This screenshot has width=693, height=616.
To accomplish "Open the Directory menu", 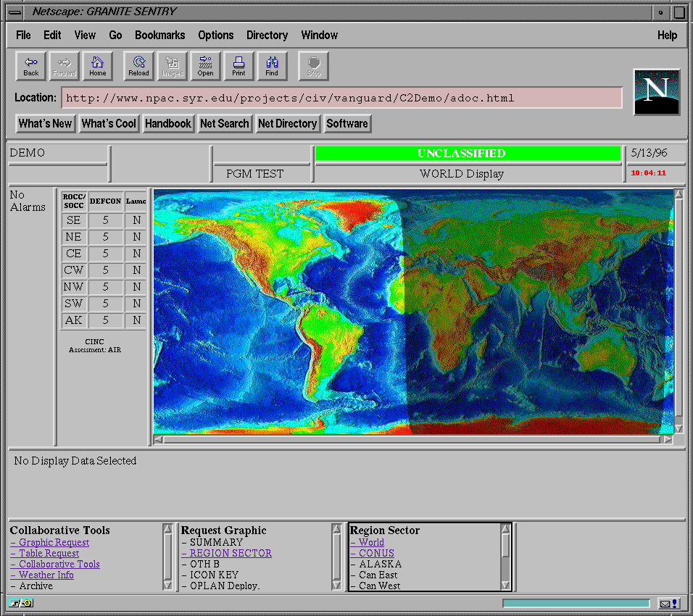I will click(x=267, y=35).
